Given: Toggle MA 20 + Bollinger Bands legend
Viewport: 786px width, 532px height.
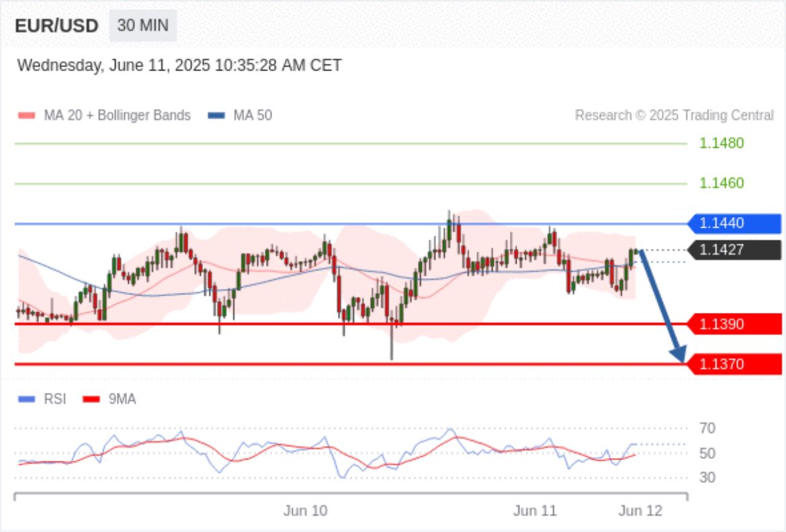Looking at the screenshot, I should click(117, 116).
